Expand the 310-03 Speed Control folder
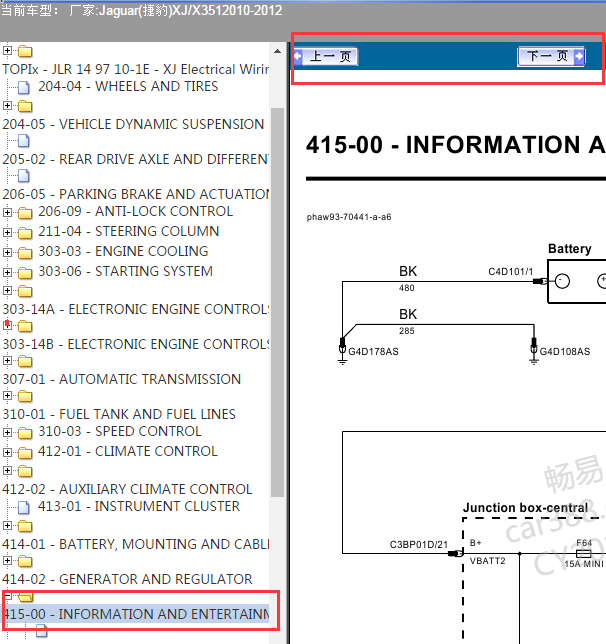The width and height of the screenshot is (606, 644). click(x=7, y=432)
